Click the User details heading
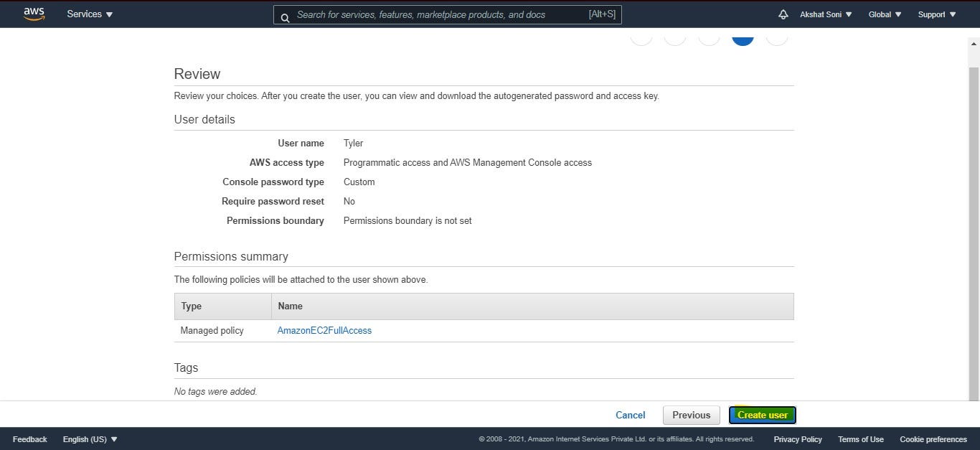Screen dimensions: 980x450 pos(204,120)
